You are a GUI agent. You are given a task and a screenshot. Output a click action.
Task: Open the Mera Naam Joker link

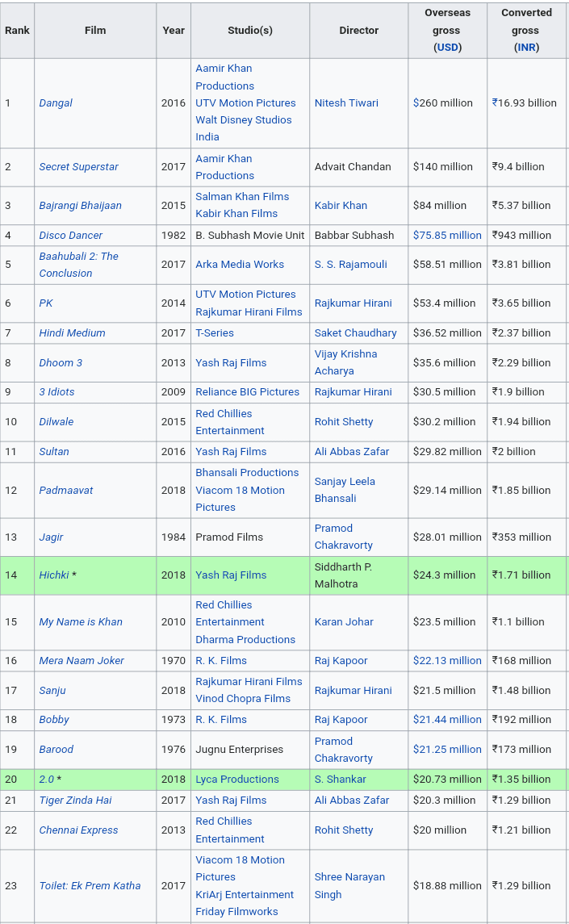(82, 661)
